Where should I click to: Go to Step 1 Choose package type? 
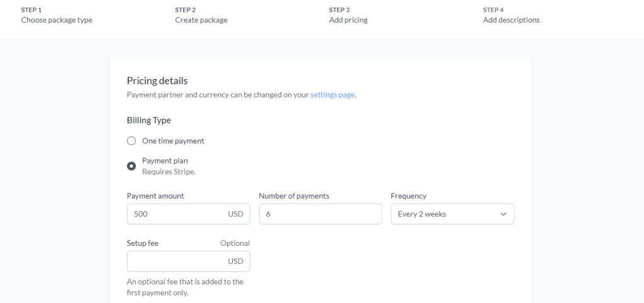57,15
